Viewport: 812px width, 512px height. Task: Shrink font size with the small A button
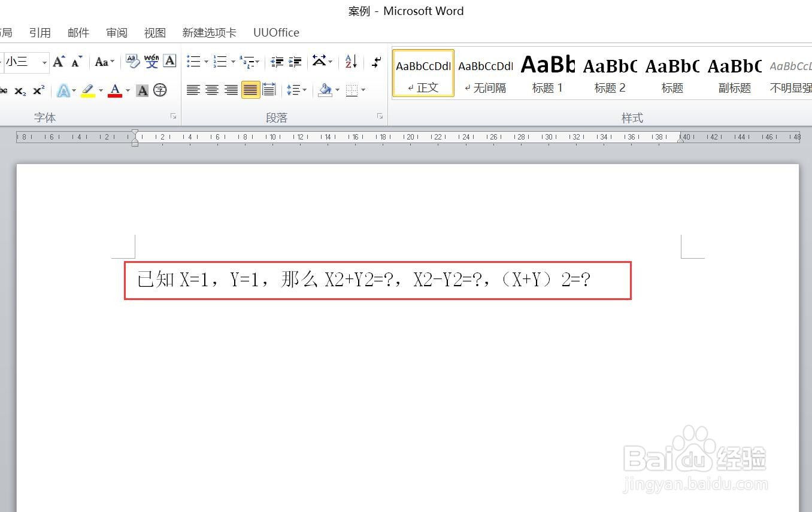point(77,62)
